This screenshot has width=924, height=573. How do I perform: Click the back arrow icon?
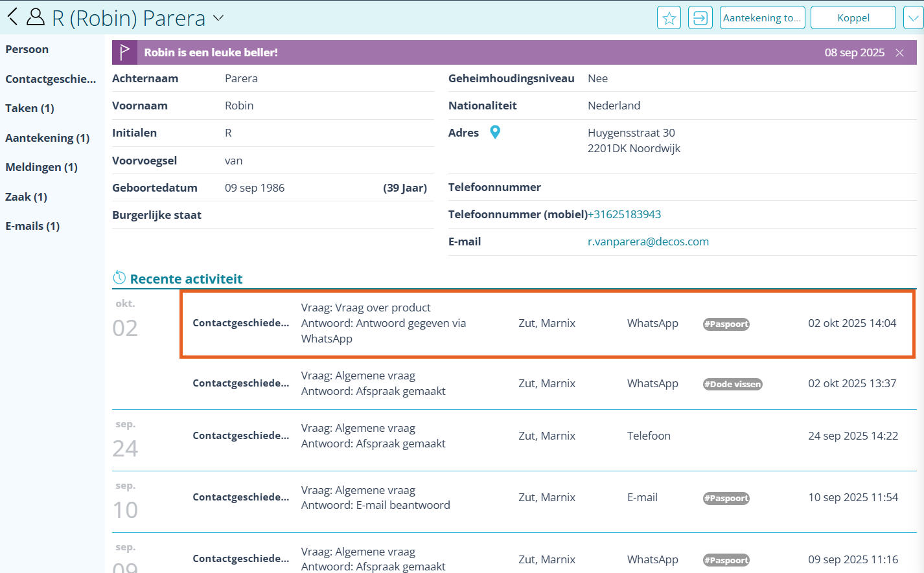point(12,17)
